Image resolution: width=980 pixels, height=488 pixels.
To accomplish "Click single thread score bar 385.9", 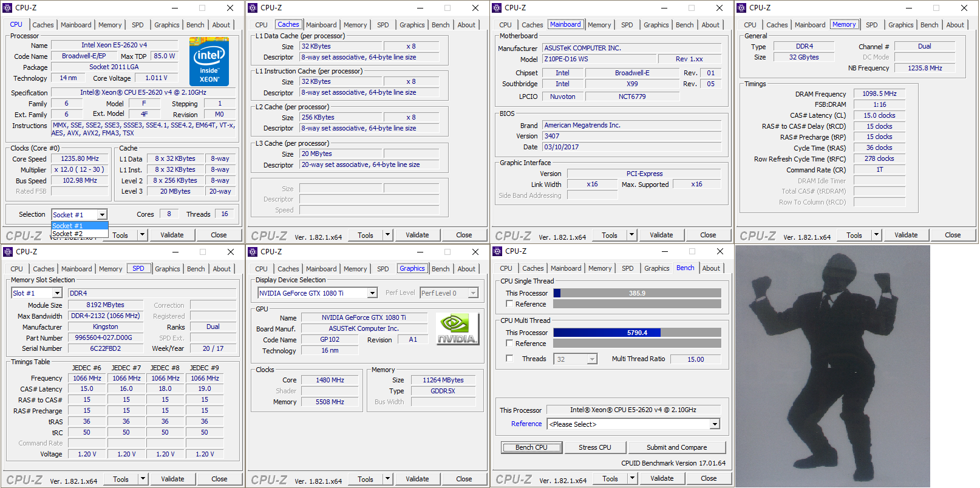I will (637, 293).
